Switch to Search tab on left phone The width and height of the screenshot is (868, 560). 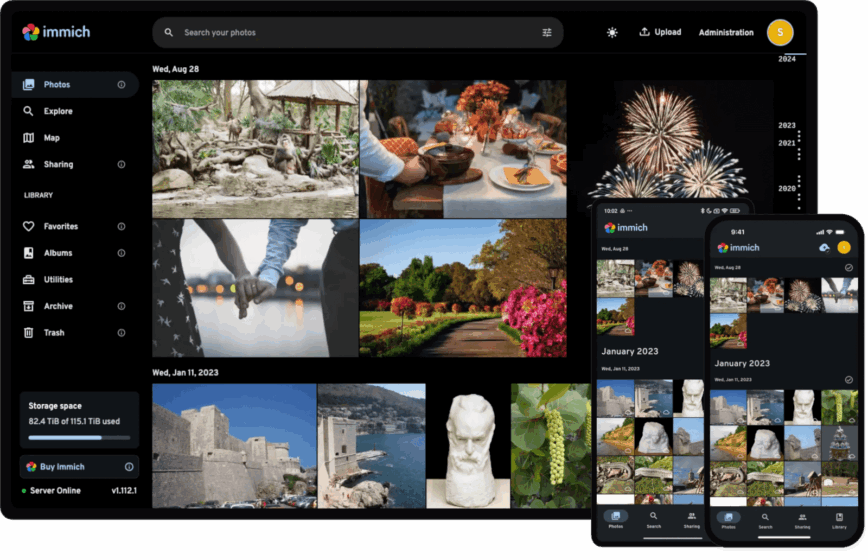tap(653, 520)
